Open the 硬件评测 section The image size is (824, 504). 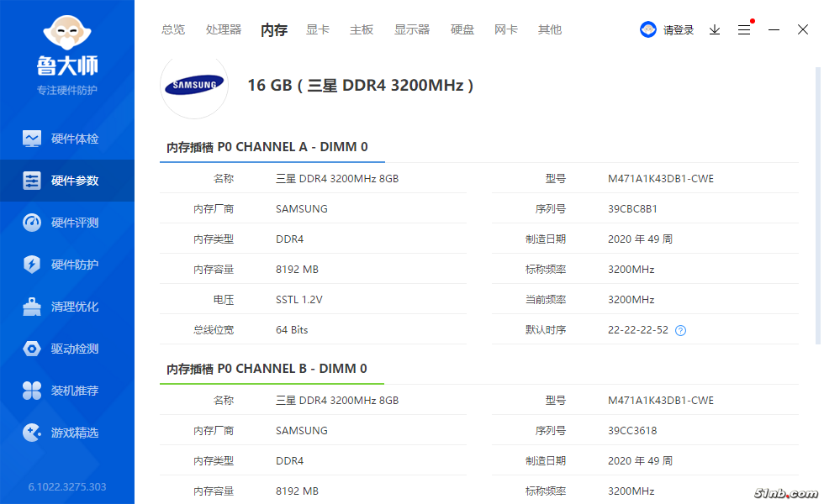tap(67, 223)
